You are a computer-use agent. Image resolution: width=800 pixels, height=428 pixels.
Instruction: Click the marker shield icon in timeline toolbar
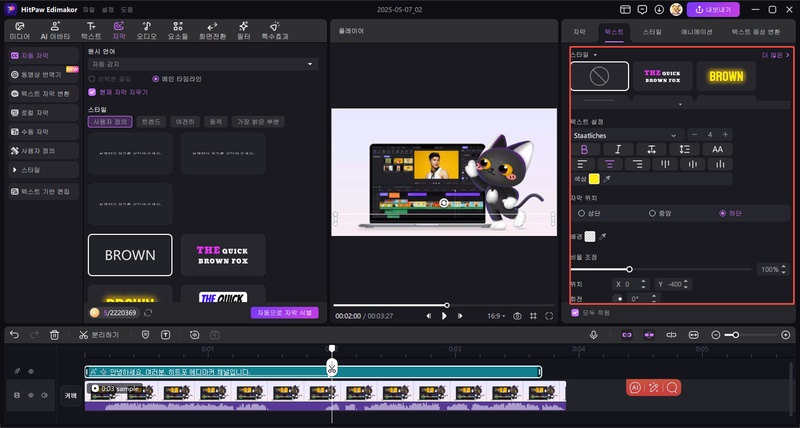pyautogui.click(x=145, y=335)
